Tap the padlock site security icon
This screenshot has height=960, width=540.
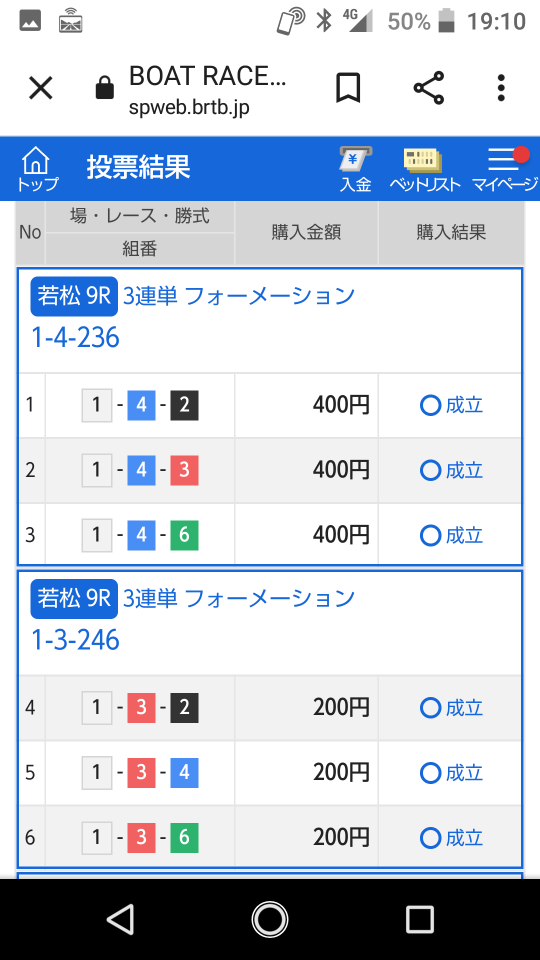105,88
